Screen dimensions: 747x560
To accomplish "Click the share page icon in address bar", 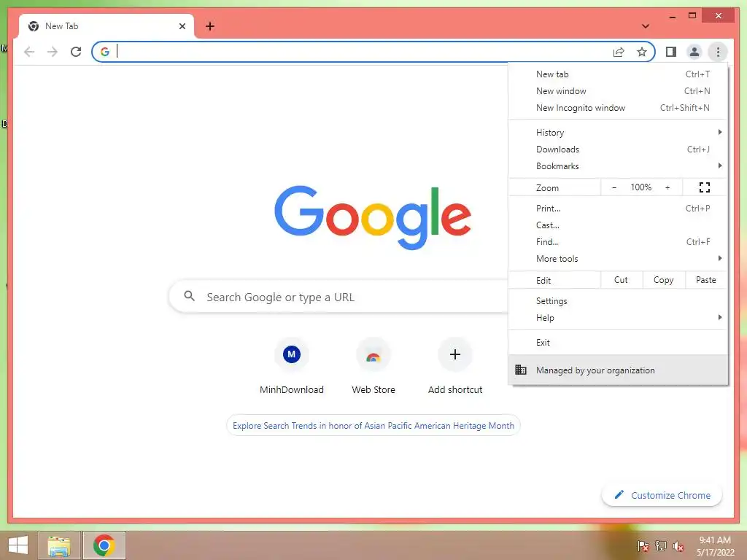I will pyautogui.click(x=619, y=52).
